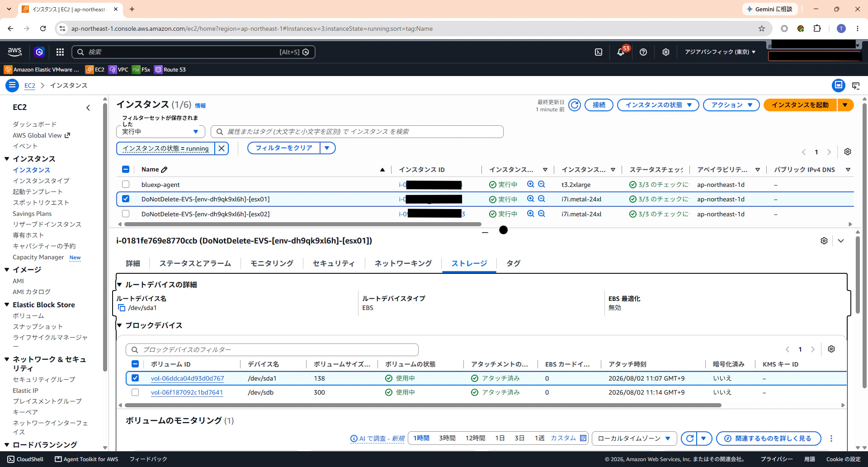Collapse the instance details panel chevron
The height and width of the screenshot is (467, 868).
point(841,241)
